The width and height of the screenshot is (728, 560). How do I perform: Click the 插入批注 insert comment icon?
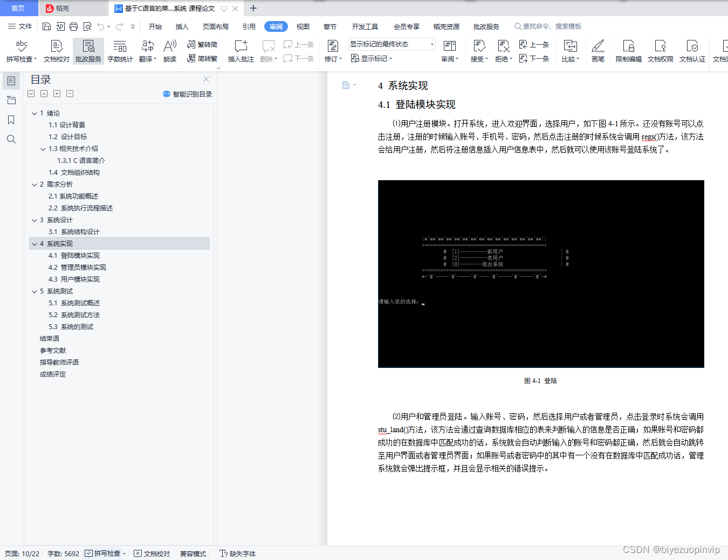pyautogui.click(x=240, y=51)
